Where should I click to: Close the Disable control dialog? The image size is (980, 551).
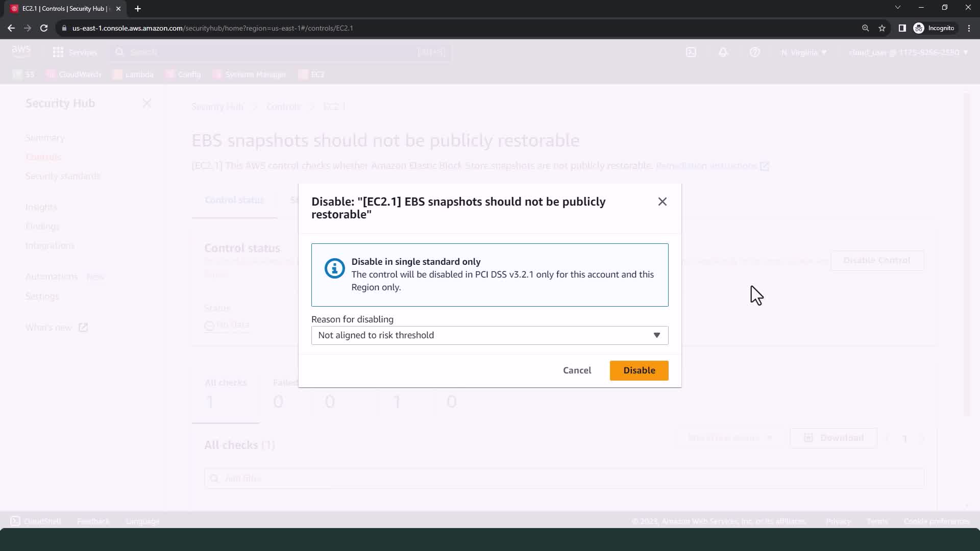[x=662, y=202]
